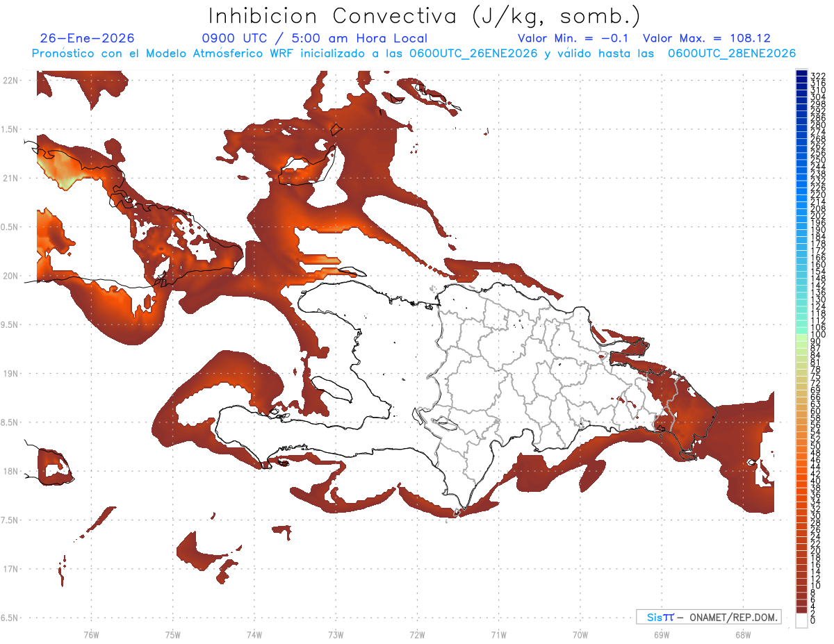Image resolution: width=834 pixels, height=644 pixels.
Task: Click the "70W" longitude label
Action: pyautogui.click(x=580, y=634)
